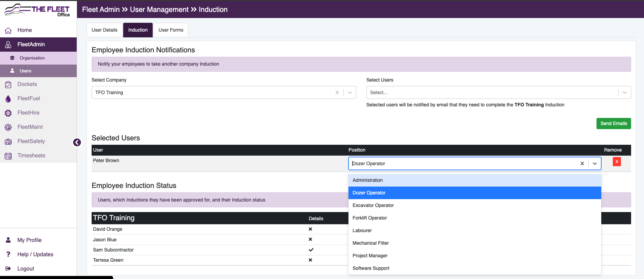Click Sam Subcontractor in induction status

(x=113, y=250)
